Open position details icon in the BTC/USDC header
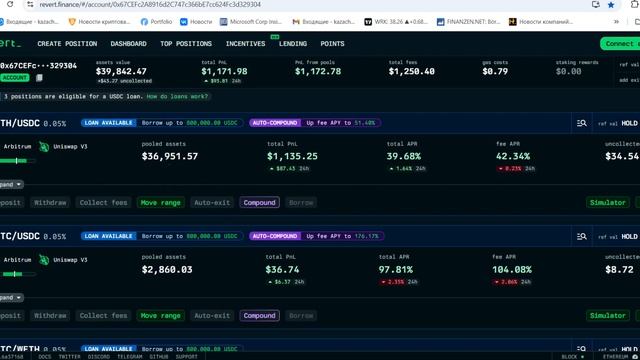Screen dimensions: 640x360 [x=582, y=236]
